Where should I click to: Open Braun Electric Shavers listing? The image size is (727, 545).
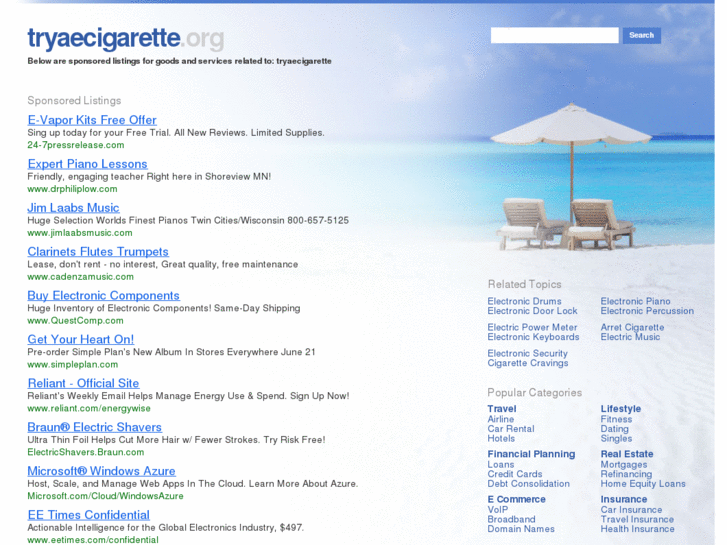pyautogui.click(x=95, y=427)
